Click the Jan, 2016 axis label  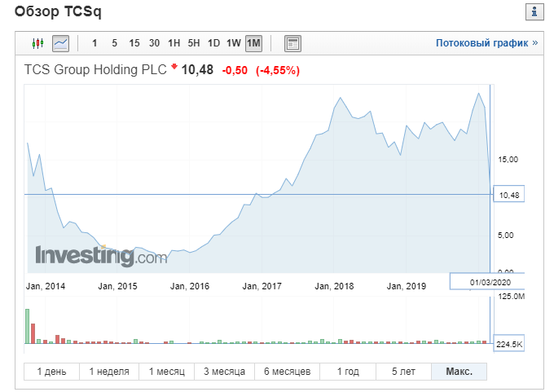point(190,286)
